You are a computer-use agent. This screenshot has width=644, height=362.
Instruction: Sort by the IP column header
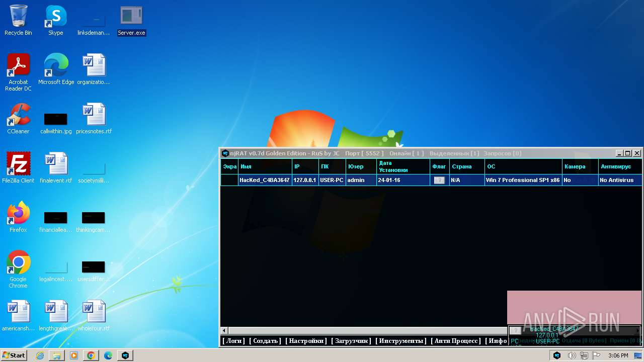pos(305,166)
